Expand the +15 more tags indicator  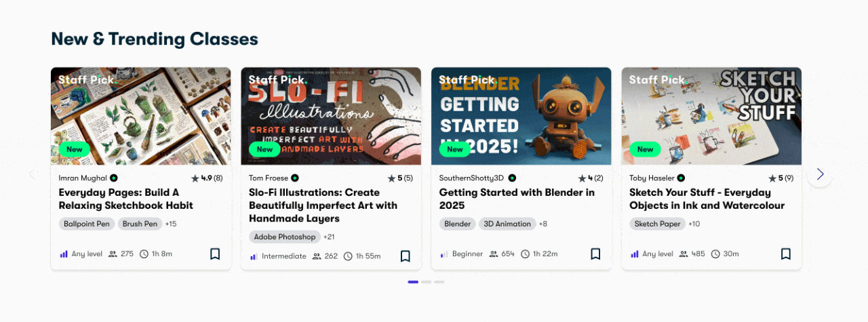tap(171, 224)
